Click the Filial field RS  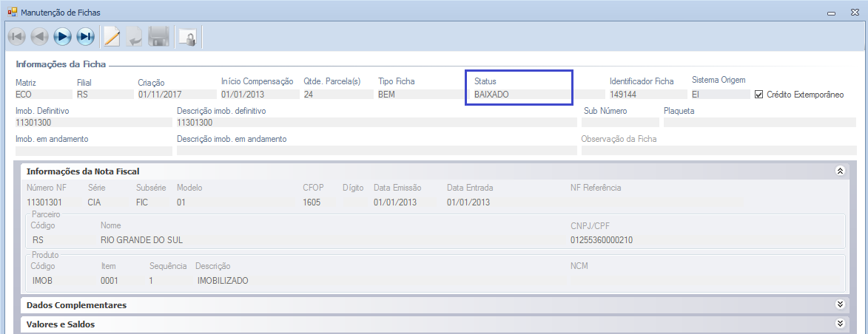click(105, 94)
